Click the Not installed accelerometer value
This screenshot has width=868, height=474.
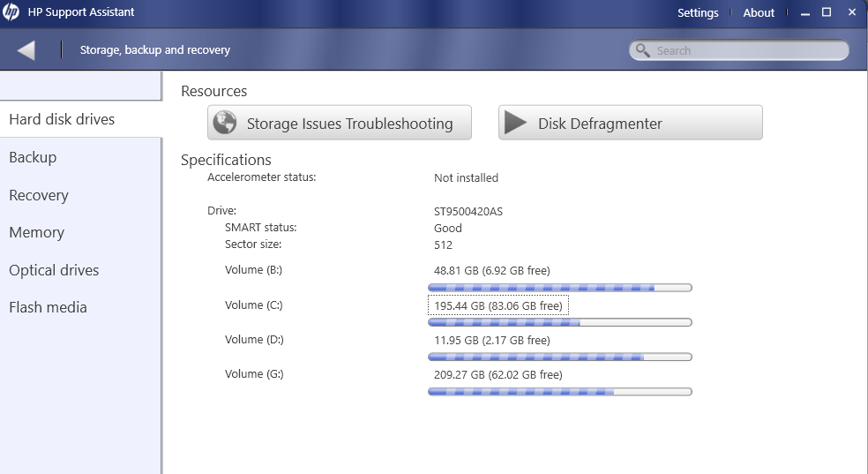coord(466,177)
